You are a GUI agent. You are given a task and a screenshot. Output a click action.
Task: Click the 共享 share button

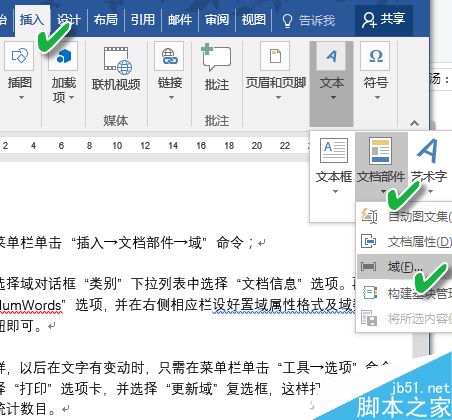click(383, 19)
